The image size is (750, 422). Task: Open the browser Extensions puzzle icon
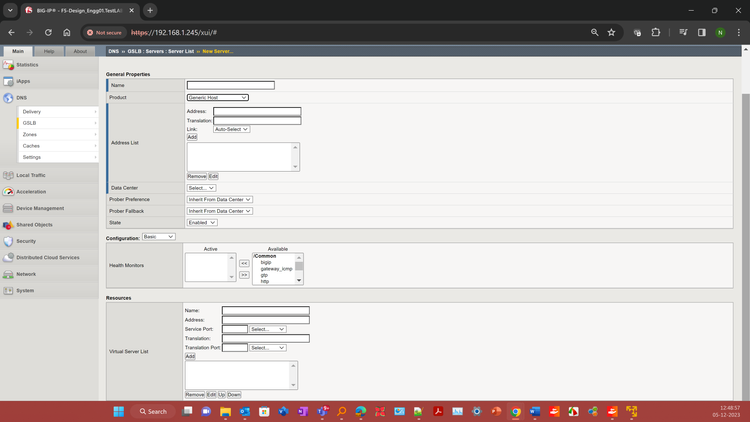click(656, 32)
